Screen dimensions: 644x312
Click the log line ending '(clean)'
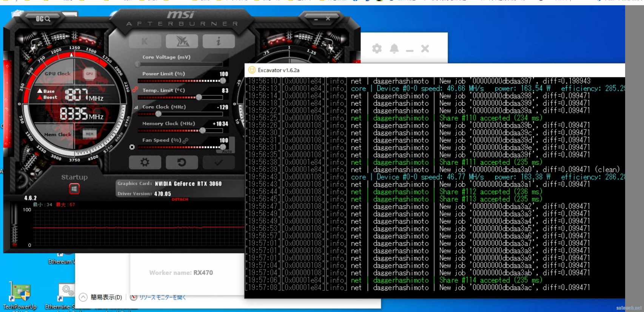coord(433,170)
